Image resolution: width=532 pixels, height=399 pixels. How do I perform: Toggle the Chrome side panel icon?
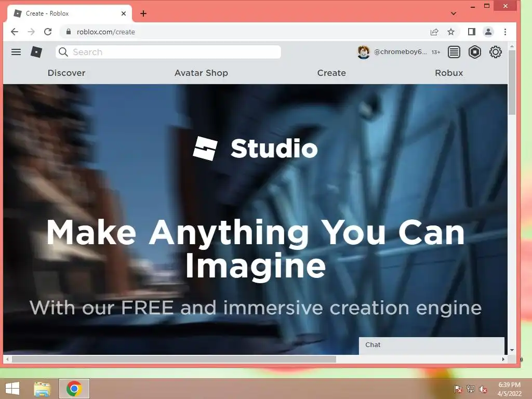472,32
